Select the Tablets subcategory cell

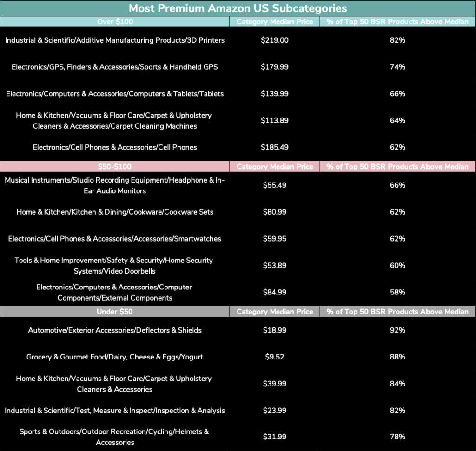[x=115, y=94]
